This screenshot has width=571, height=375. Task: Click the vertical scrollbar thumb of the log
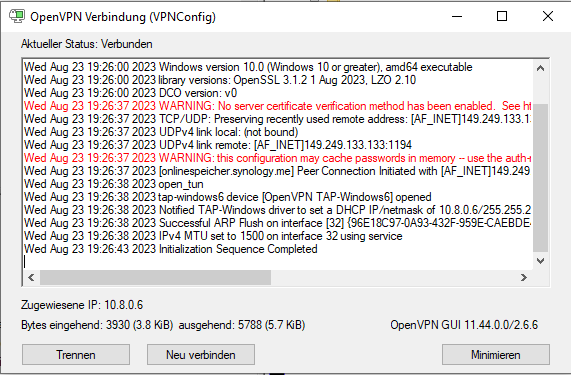point(540,178)
